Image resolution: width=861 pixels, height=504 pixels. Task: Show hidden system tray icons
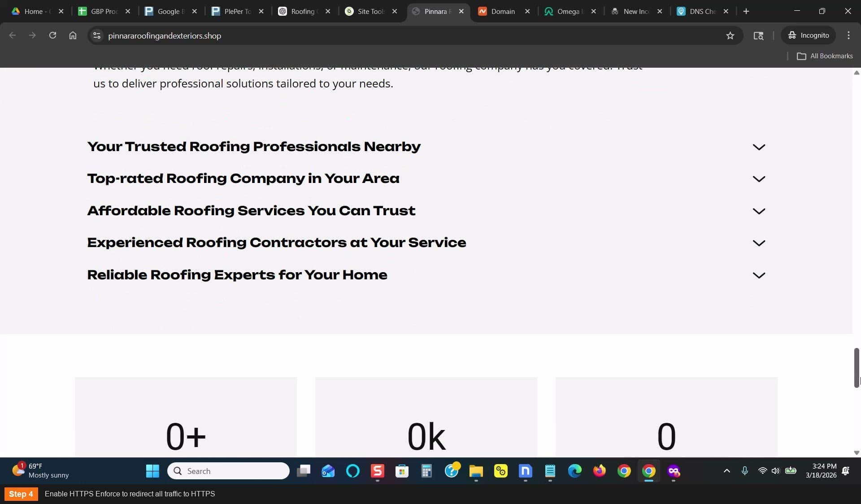[x=727, y=471]
